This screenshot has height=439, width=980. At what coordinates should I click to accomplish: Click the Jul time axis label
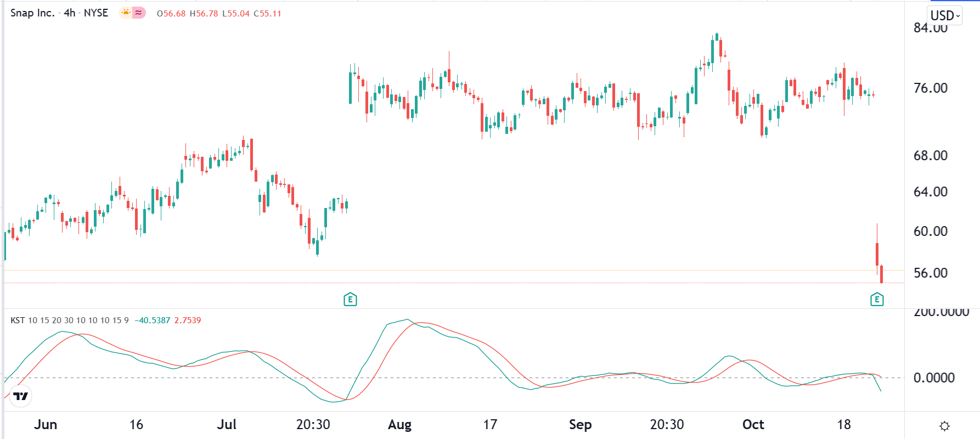click(x=227, y=424)
